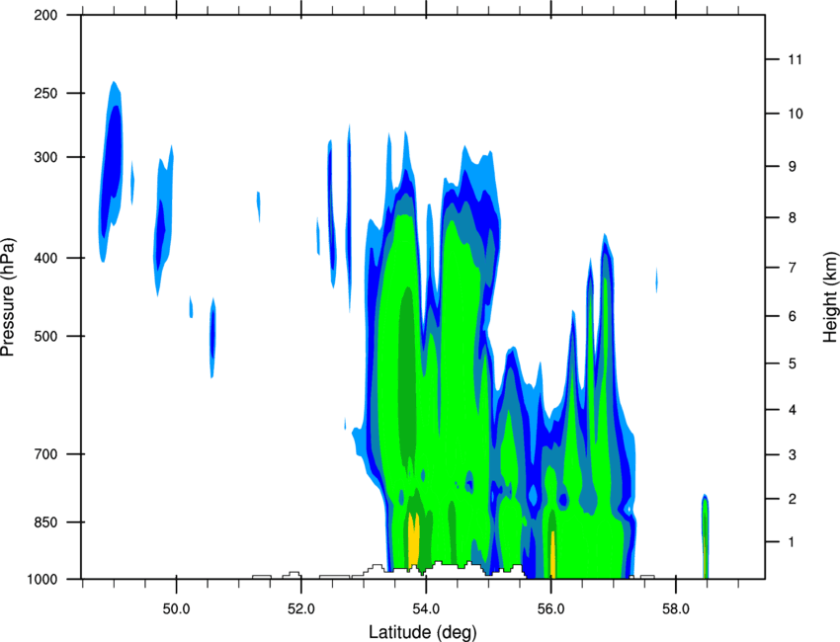This screenshot has width=840, height=642.
Task: Click the 500 pressure axis label
Action: click(45, 336)
